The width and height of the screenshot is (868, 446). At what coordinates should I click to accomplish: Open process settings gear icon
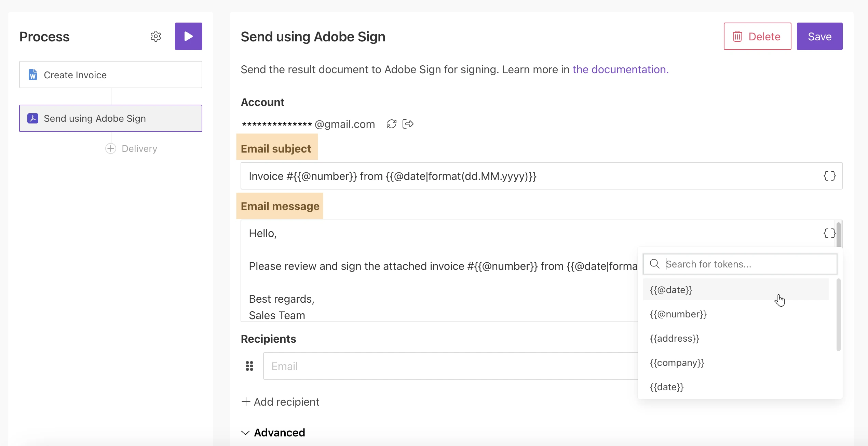(x=156, y=36)
